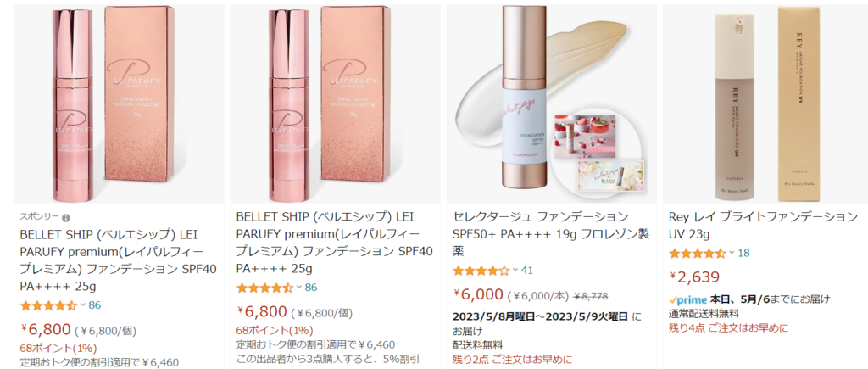The image size is (868, 369).
Task: Click the star rating of the sponsored BELLET SHIP listing
Action: pos(48,305)
